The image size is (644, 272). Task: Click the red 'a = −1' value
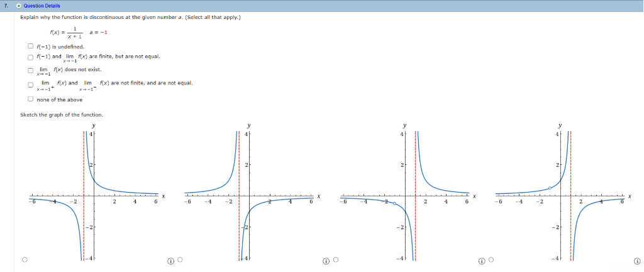[99, 32]
